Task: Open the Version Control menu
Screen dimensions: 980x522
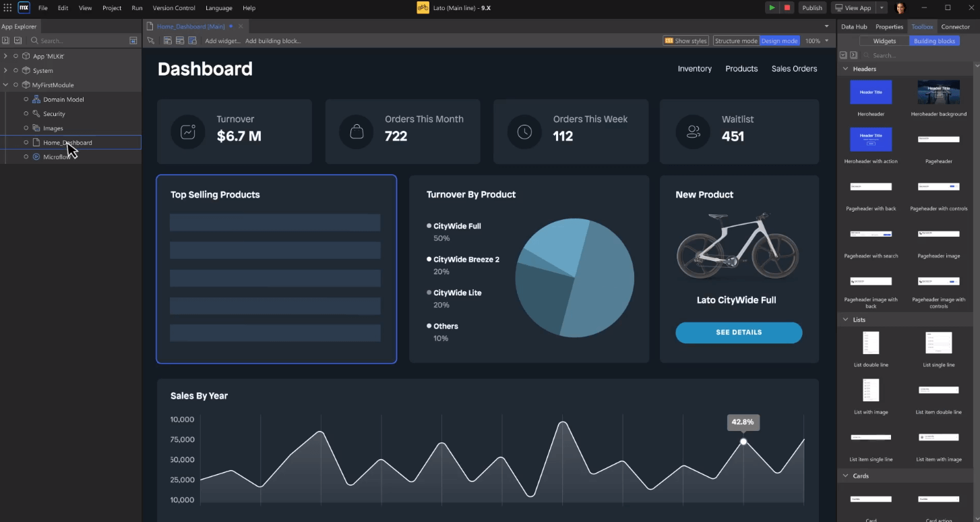Action: [x=174, y=7]
